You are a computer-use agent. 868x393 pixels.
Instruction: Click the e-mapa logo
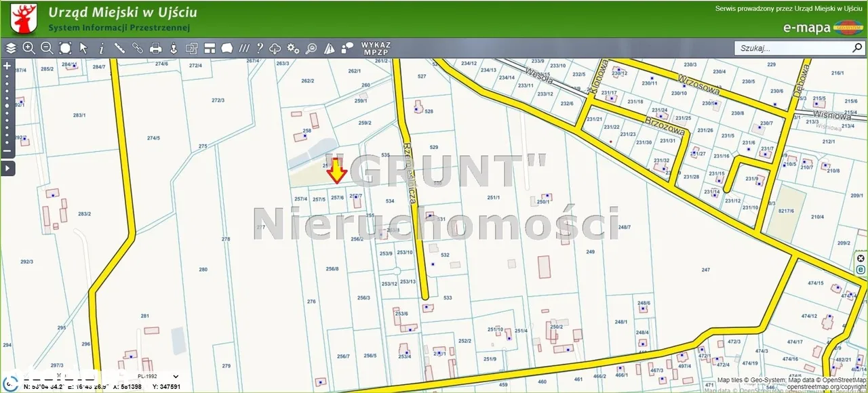(806, 28)
